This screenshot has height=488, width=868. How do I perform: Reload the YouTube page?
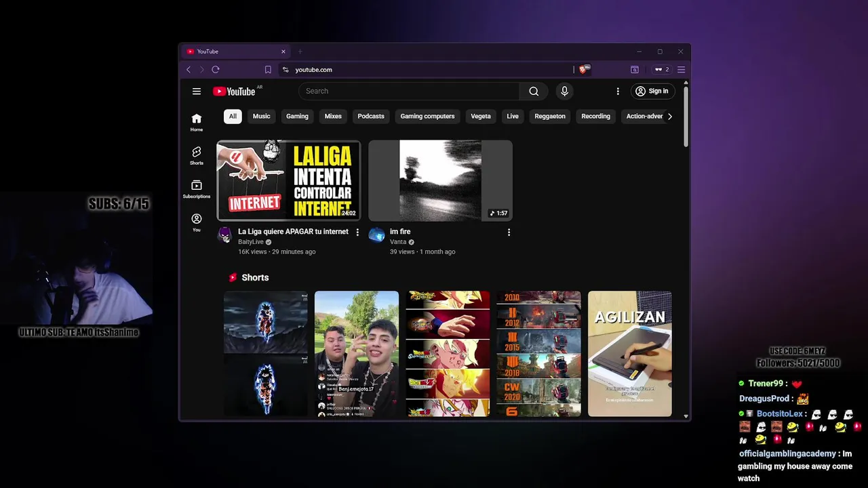coord(216,70)
